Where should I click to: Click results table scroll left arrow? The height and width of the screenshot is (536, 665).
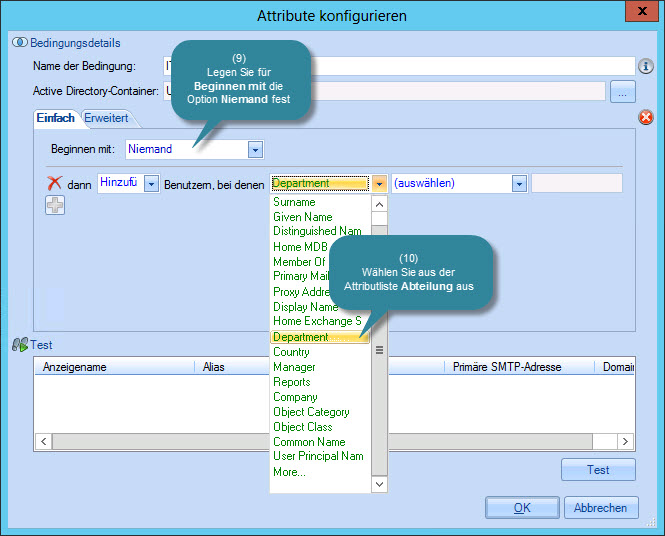tap(44, 441)
